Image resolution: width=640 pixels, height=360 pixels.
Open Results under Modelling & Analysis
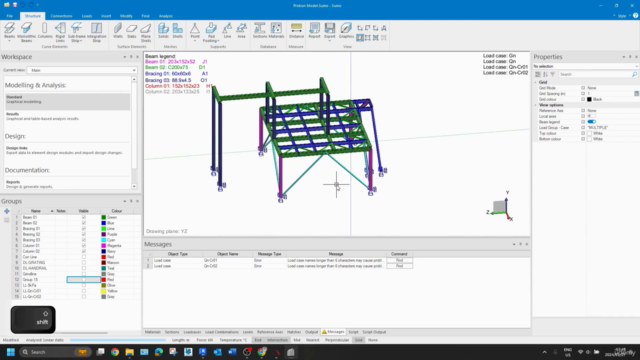pos(67,116)
